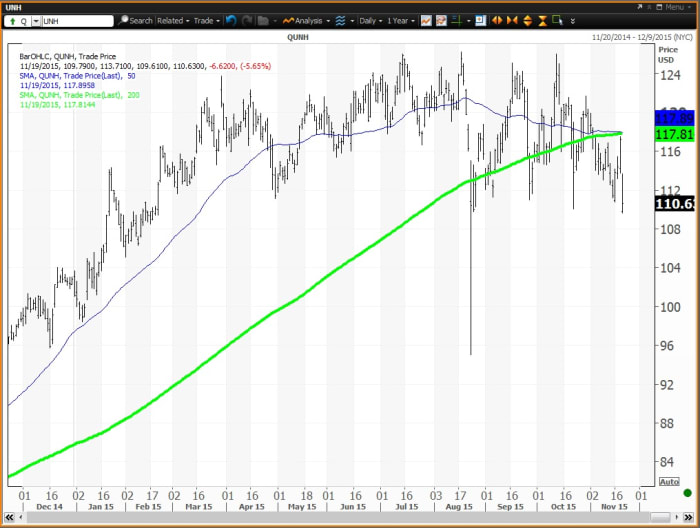This screenshot has width=700, height=528.
Task: Click the vertical compress hourglass icon
Action: pos(543,20)
